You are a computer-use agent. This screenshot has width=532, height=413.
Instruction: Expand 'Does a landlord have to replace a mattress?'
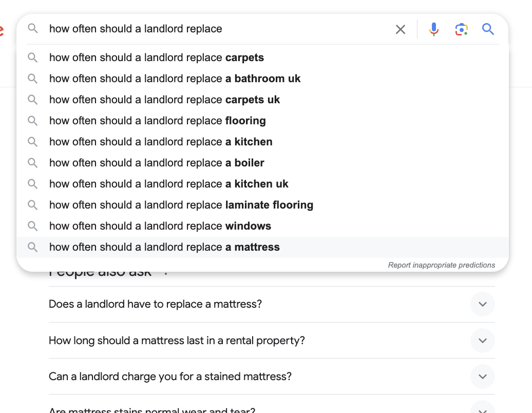pyautogui.click(x=482, y=304)
